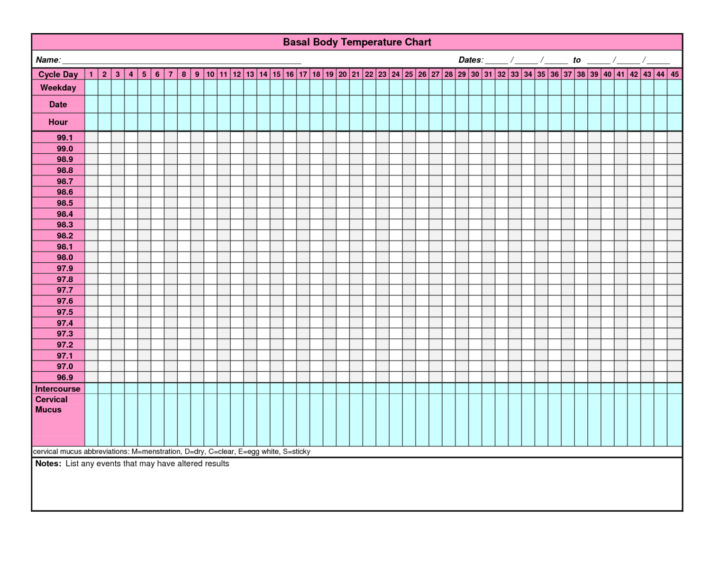Select the 96.9 temperature row label
728x563 pixels.
click(64, 378)
